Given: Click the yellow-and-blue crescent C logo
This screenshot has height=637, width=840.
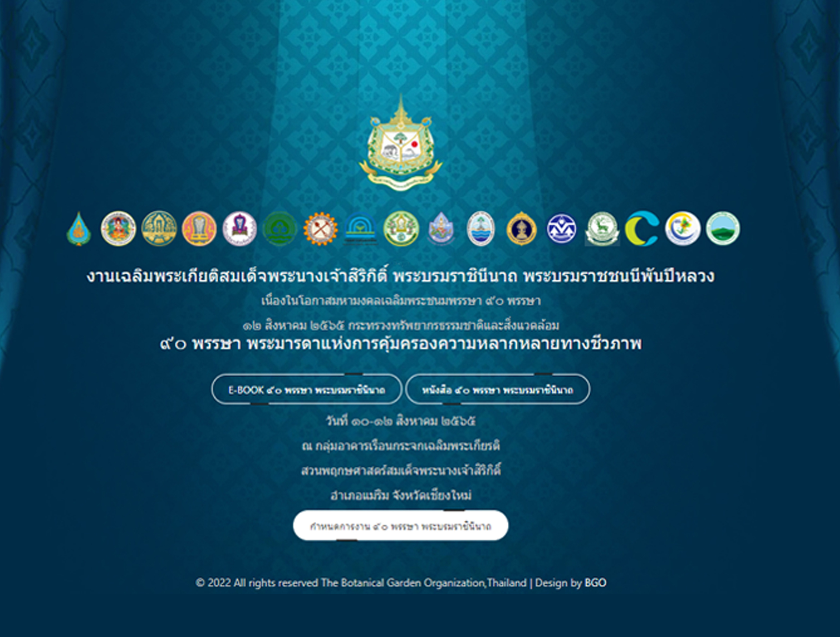Looking at the screenshot, I should (x=642, y=228).
